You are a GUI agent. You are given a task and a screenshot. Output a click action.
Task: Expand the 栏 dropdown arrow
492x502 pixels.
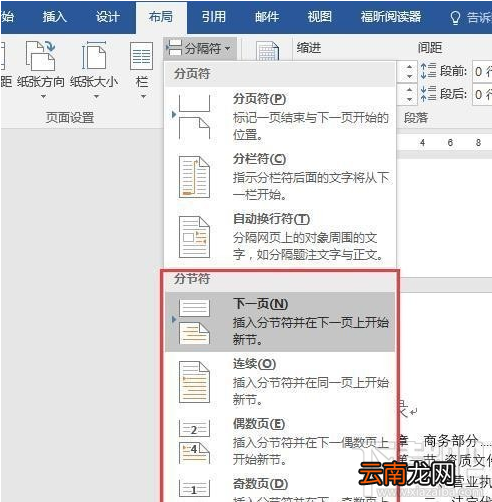tap(143, 97)
